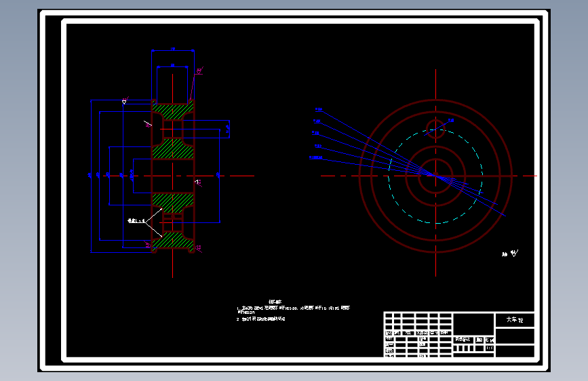Click the small bolt hole circle in front view
This screenshot has height=381, width=588.
pos(436,129)
